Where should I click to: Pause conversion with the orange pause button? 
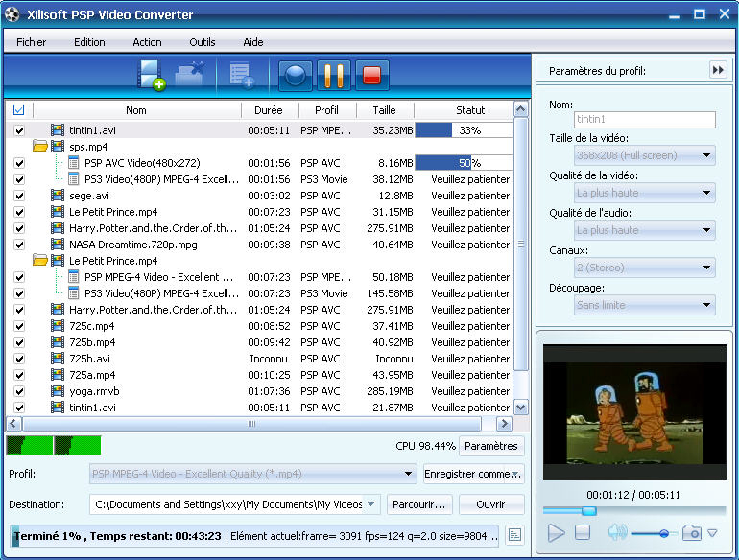pyautogui.click(x=334, y=76)
